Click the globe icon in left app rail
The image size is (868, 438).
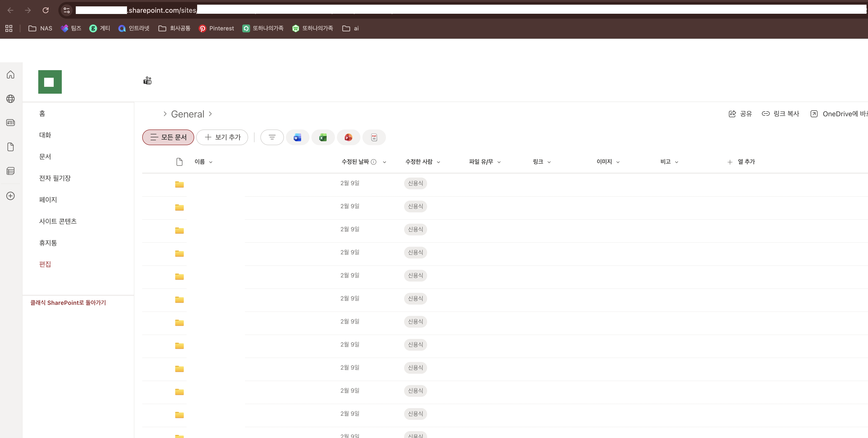11,99
